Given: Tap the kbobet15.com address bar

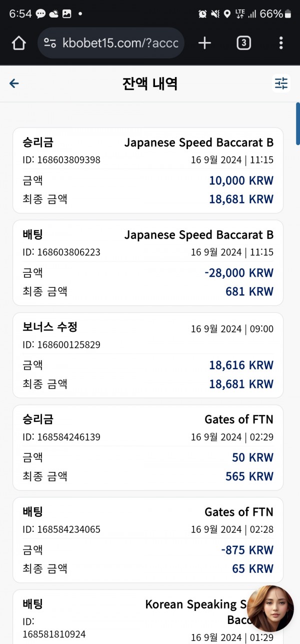Looking at the screenshot, I should pyautogui.click(x=111, y=44).
